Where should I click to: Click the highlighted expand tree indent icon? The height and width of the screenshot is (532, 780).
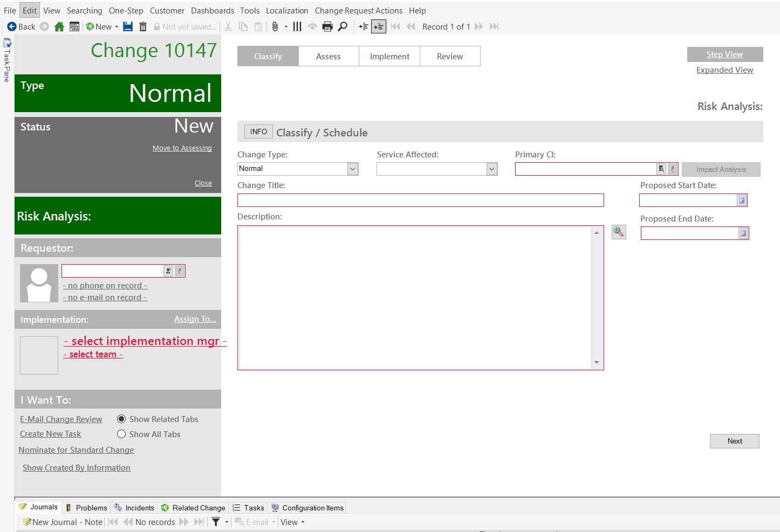[379, 26]
